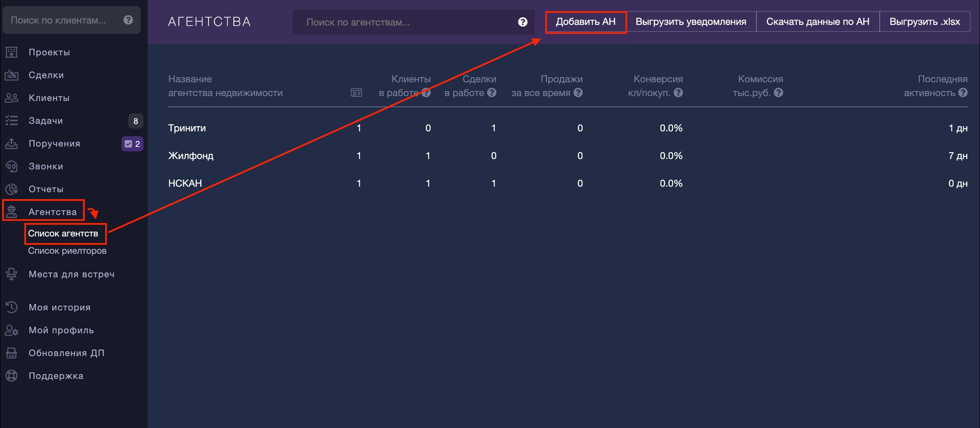This screenshot has height=428, width=980.
Task: Click the help icon in client search
Action: [128, 20]
